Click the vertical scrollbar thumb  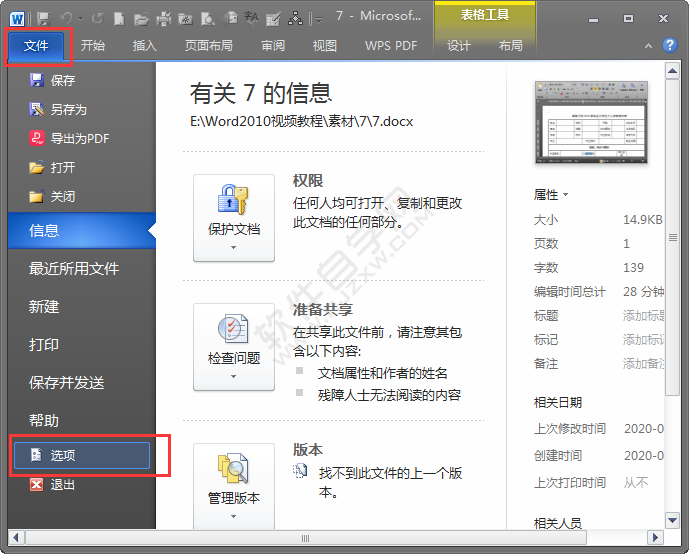click(672, 238)
